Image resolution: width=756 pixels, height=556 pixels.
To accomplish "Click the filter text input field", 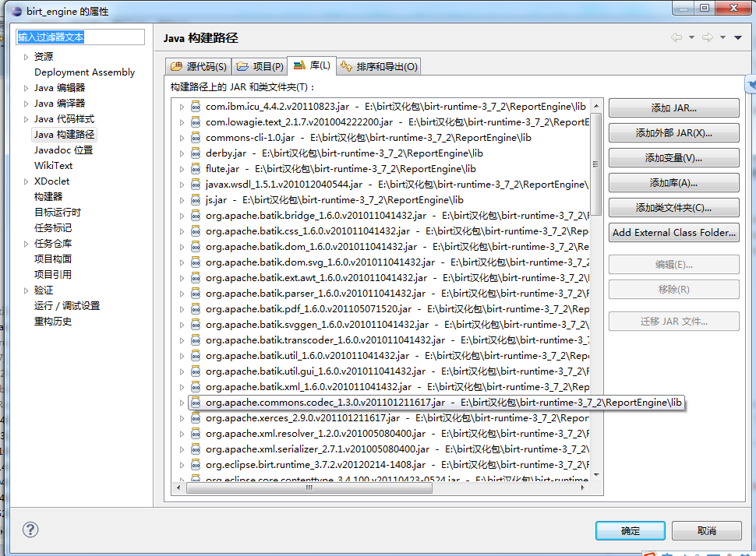I will pyautogui.click(x=80, y=37).
